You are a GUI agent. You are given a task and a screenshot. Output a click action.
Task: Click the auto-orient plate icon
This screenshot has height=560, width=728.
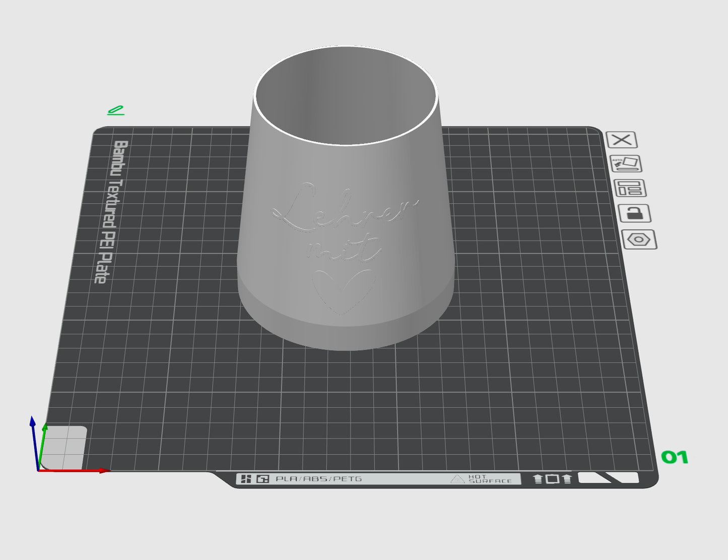626,164
